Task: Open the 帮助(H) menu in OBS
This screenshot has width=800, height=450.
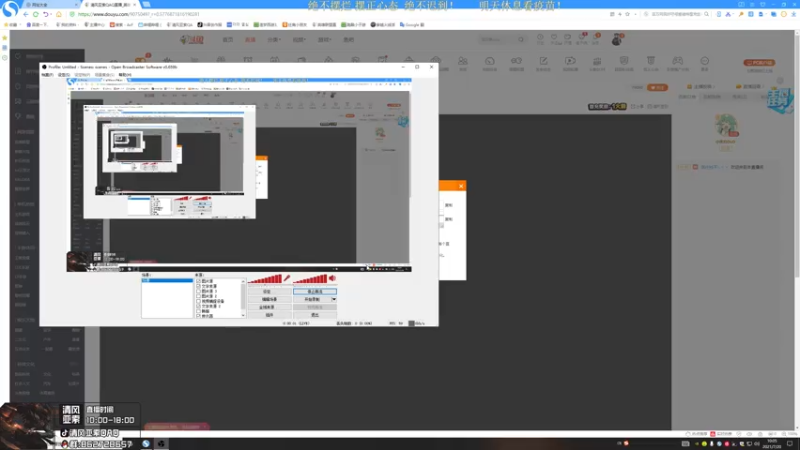Action: tap(125, 75)
